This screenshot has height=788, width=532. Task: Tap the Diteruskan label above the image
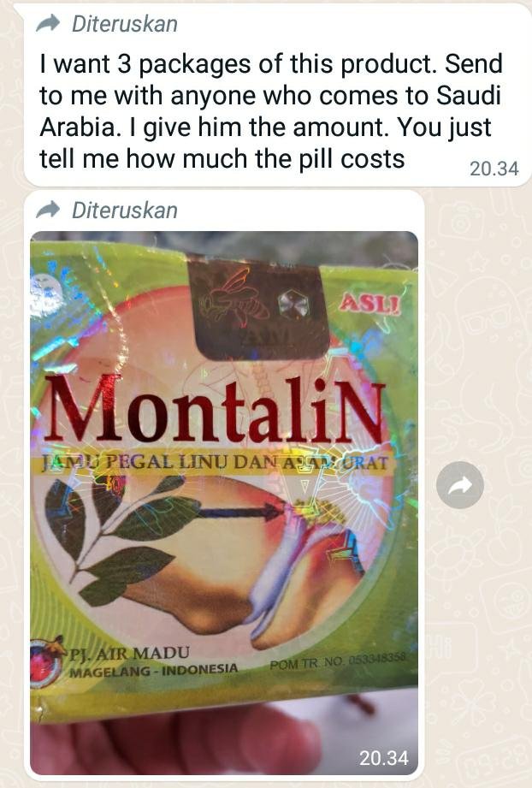pos(125,210)
